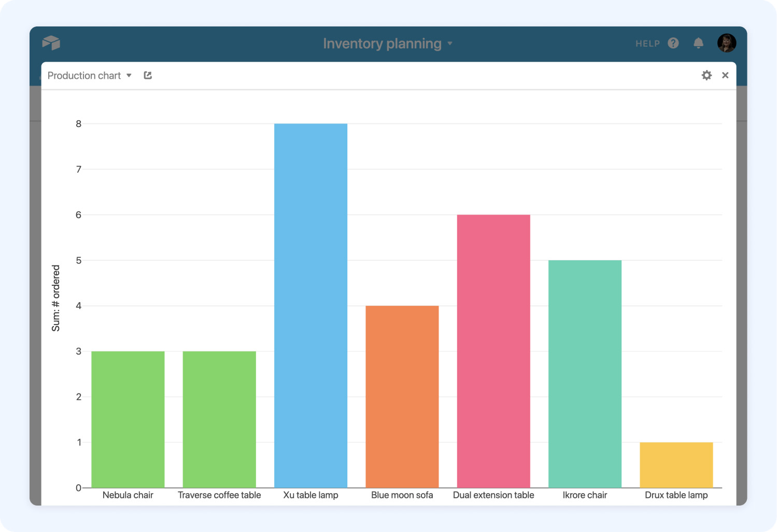Check notifications with the bell icon
This screenshot has height=532, width=777.
click(698, 43)
